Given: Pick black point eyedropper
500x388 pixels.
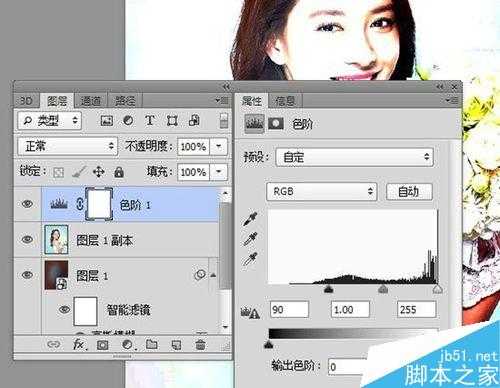Looking at the screenshot, I should [250, 219].
